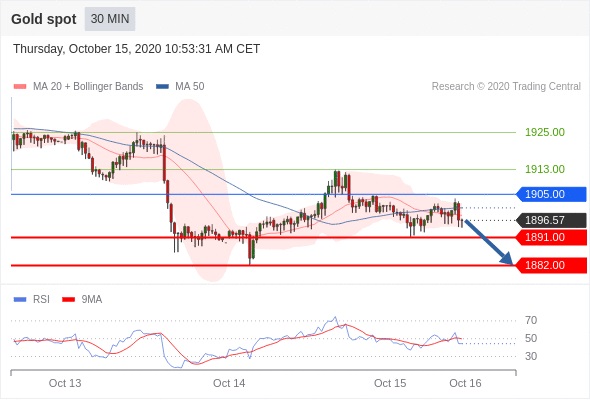Image resolution: width=590 pixels, height=400 pixels.
Task: Click the blue downward forecast arrow
Action: pyautogui.click(x=489, y=243)
